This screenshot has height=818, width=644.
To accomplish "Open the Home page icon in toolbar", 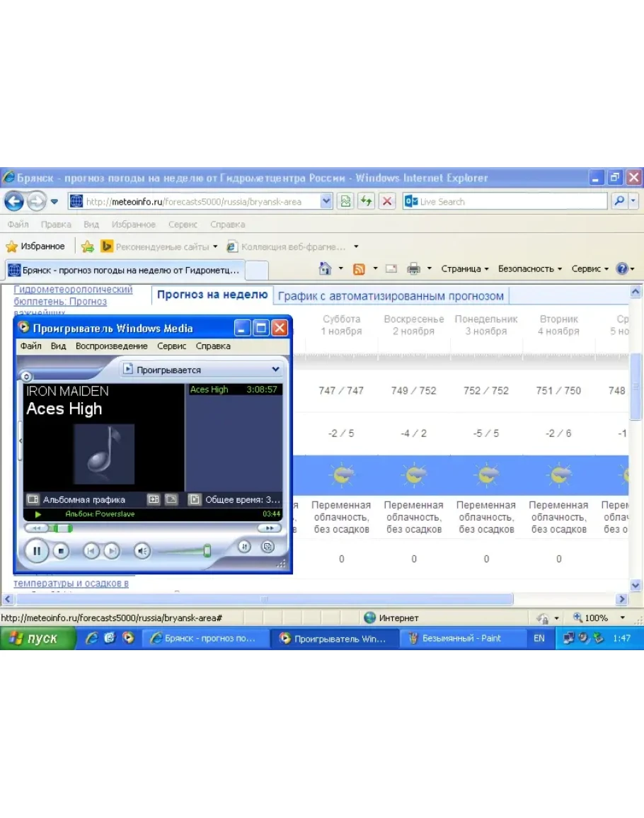I will 326,268.
